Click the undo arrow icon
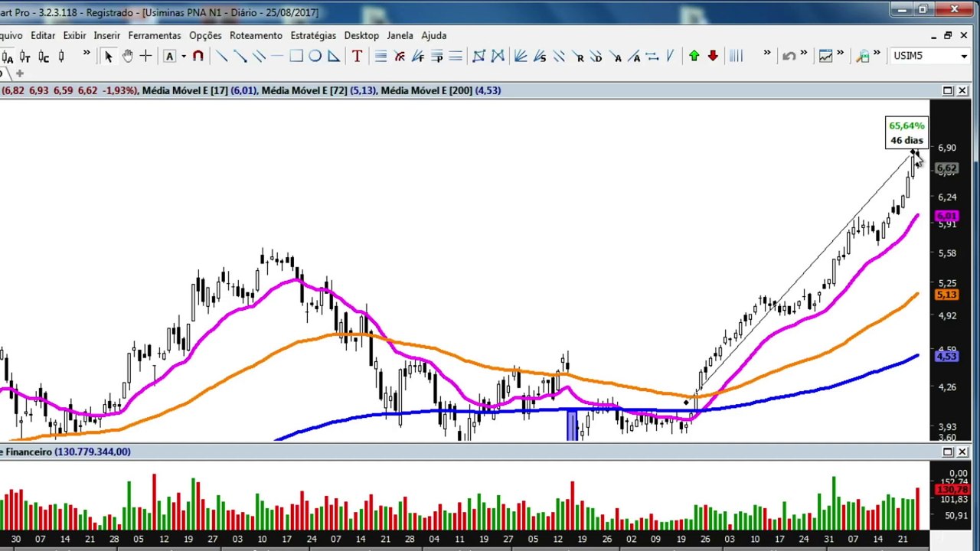 [x=789, y=56]
